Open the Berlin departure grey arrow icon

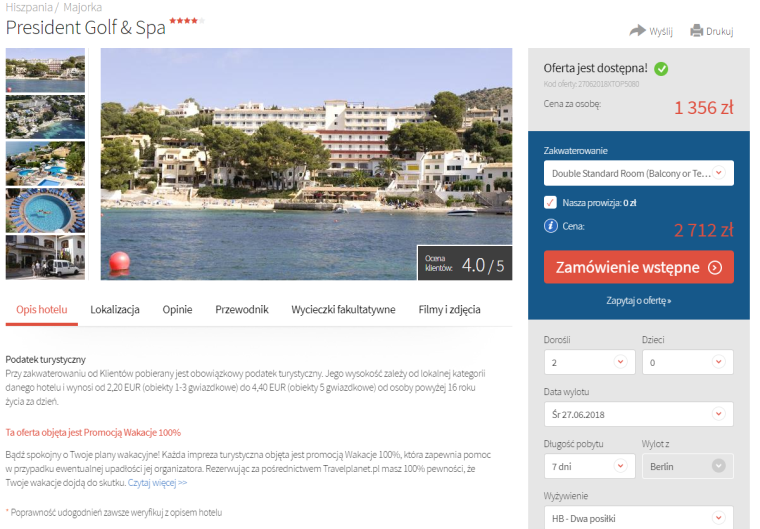pos(719,466)
